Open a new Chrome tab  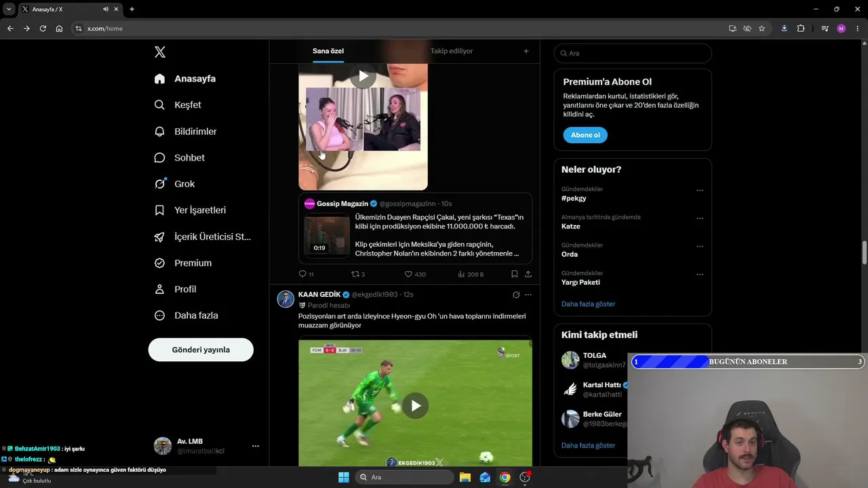pos(132,9)
